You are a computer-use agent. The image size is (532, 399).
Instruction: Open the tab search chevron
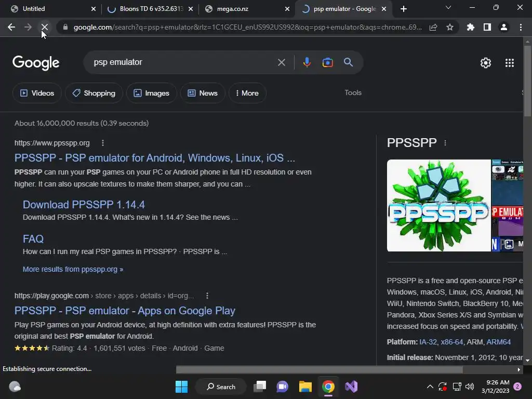pos(448,7)
